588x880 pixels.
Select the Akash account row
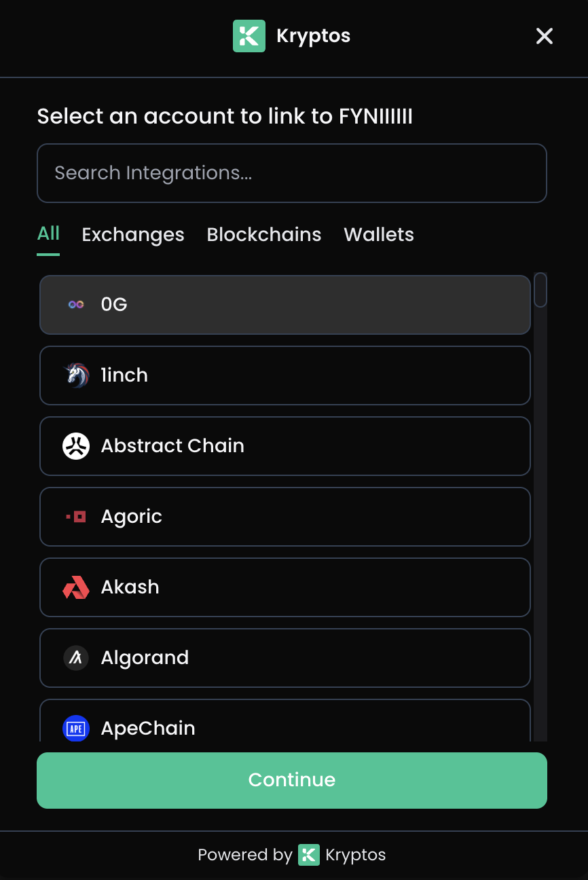click(x=285, y=587)
